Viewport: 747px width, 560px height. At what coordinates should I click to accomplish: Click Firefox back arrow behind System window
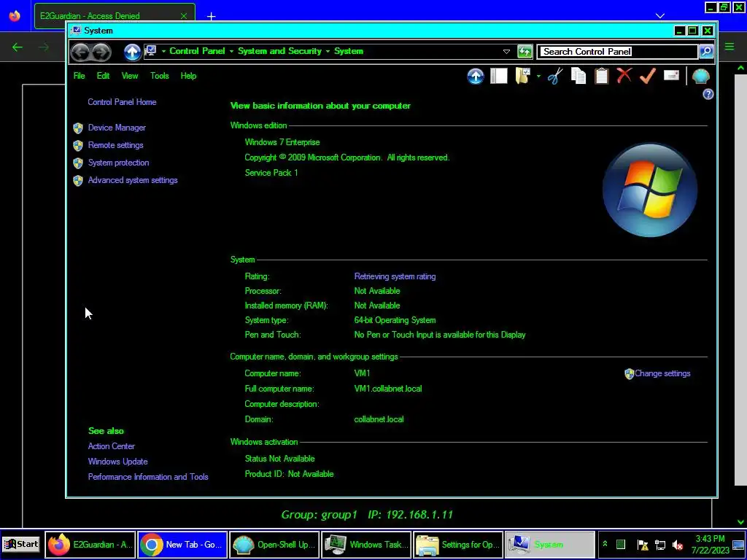click(x=18, y=47)
